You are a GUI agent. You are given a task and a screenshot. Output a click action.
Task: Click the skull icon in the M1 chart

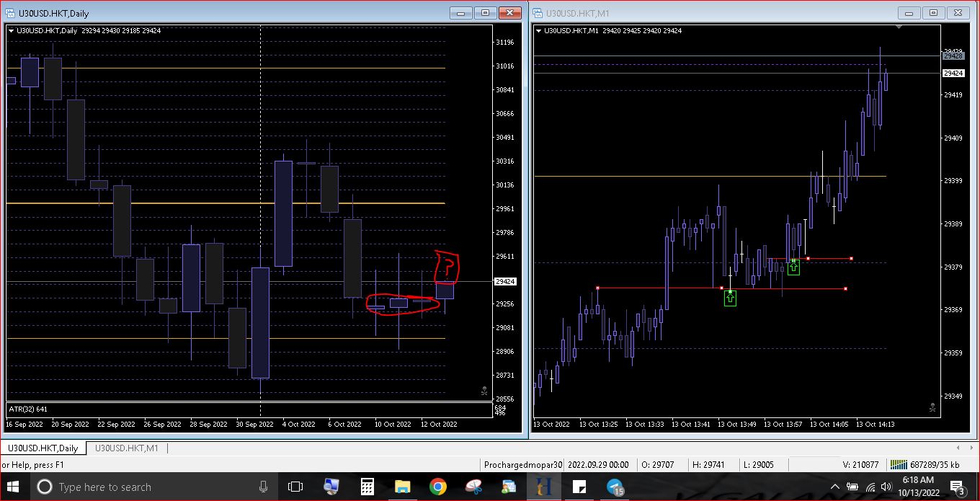tap(933, 407)
